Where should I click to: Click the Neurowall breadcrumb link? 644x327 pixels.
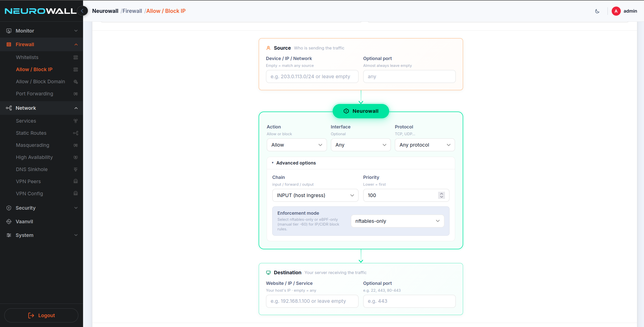tap(105, 11)
